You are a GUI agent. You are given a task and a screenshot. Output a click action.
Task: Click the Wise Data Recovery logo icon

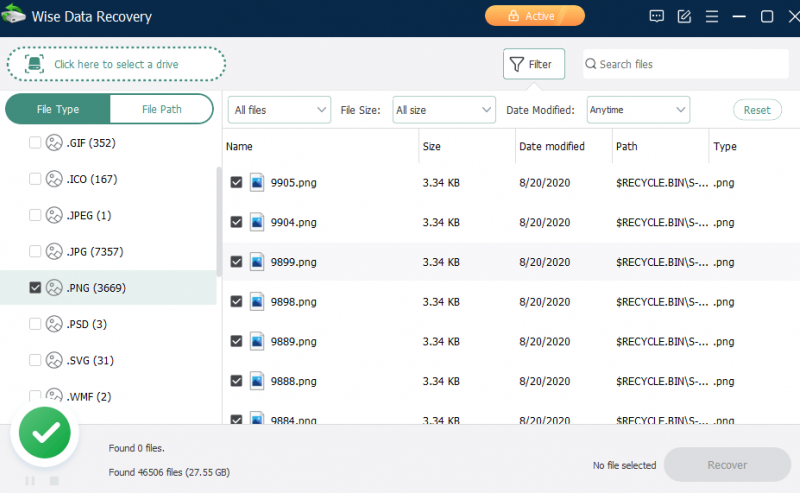[x=13, y=14]
